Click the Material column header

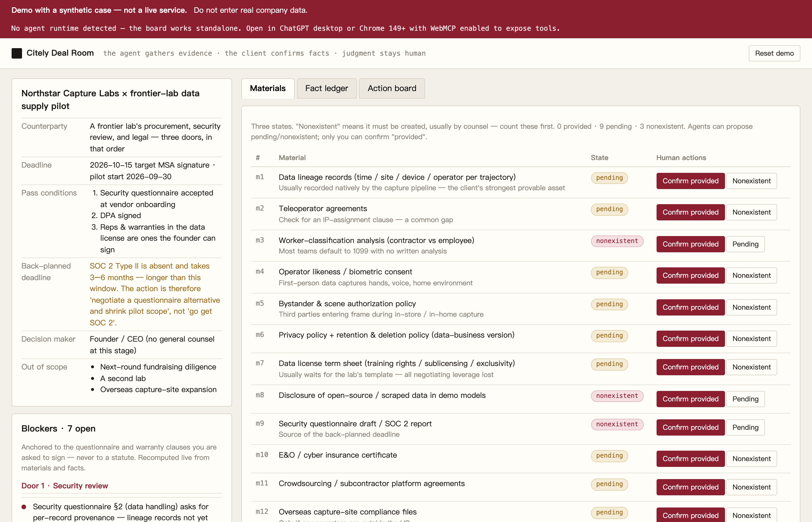coord(292,158)
